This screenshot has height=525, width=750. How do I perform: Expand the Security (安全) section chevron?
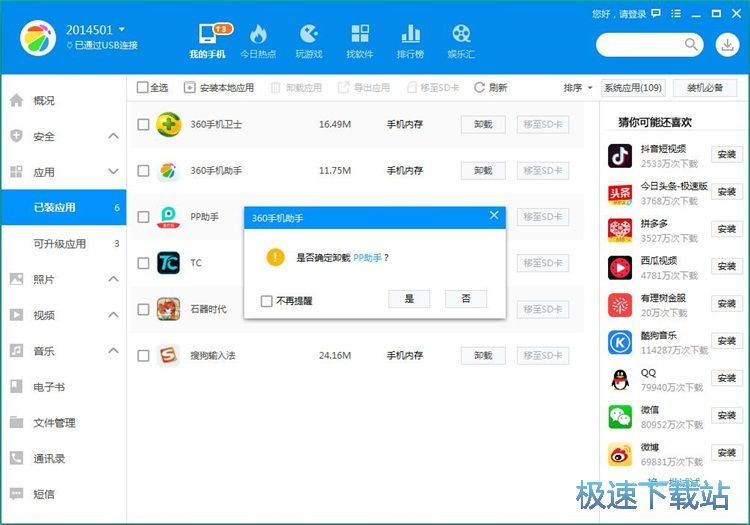coord(113,136)
